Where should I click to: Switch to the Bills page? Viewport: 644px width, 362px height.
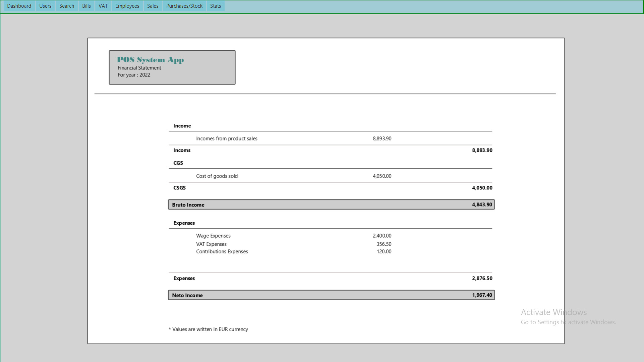pyautogui.click(x=86, y=6)
